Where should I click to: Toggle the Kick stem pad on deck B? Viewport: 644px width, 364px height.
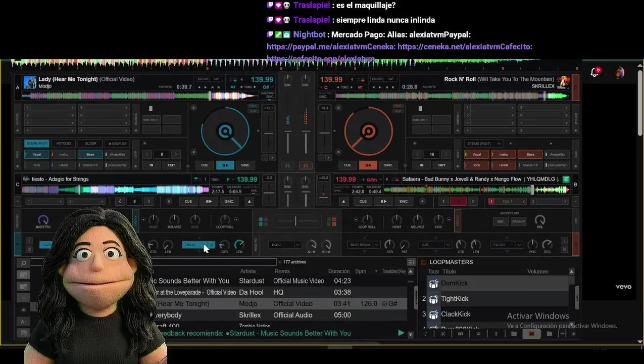click(476, 165)
